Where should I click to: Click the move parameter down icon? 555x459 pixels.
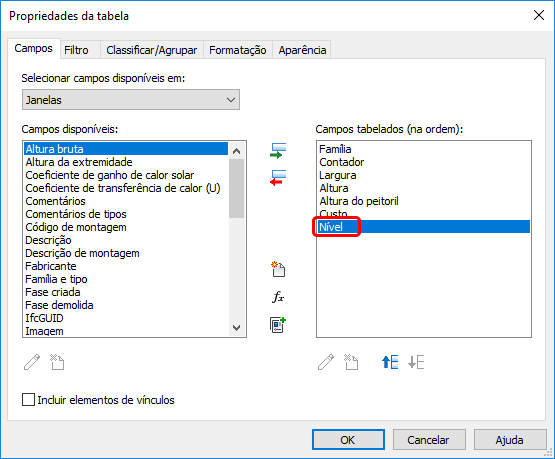(416, 362)
